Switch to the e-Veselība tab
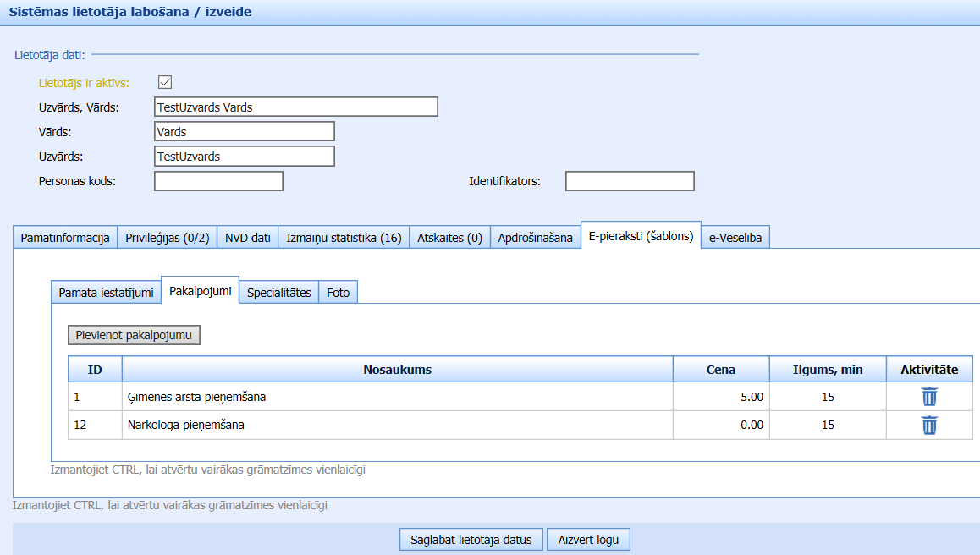980x555 pixels. coord(735,238)
